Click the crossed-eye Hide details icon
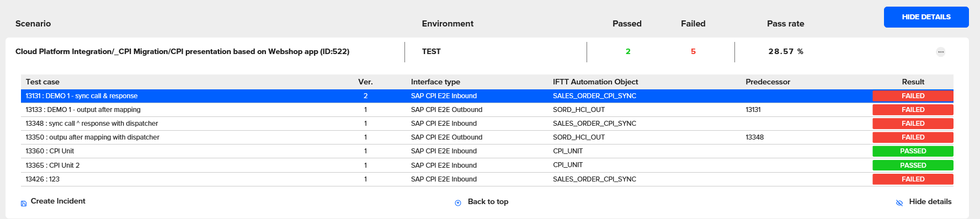The image size is (980, 219). coord(899,203)
